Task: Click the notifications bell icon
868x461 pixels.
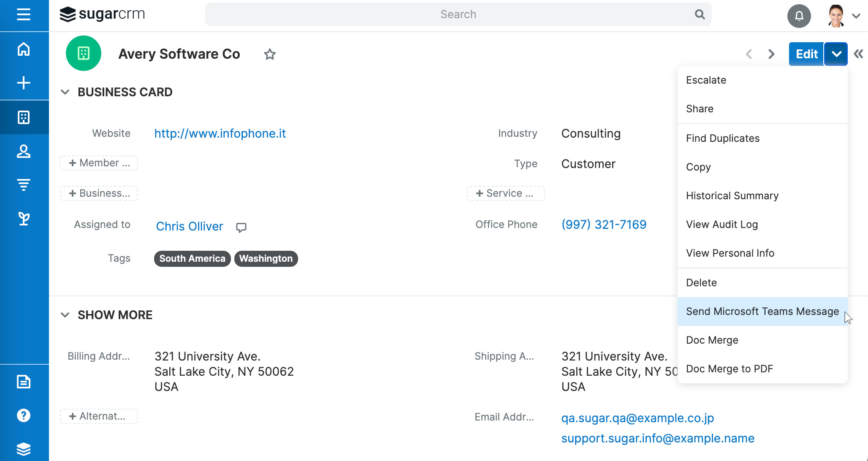Action: 799,16
